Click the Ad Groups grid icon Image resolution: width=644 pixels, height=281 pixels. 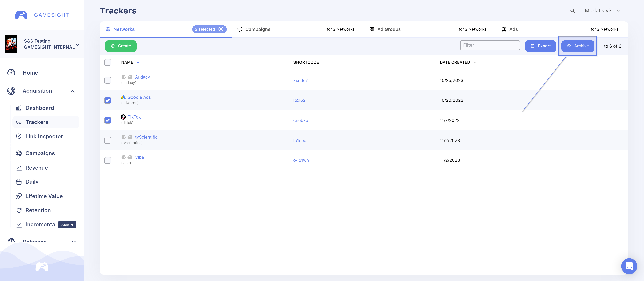pyautogui.click(x=372, y=29)
